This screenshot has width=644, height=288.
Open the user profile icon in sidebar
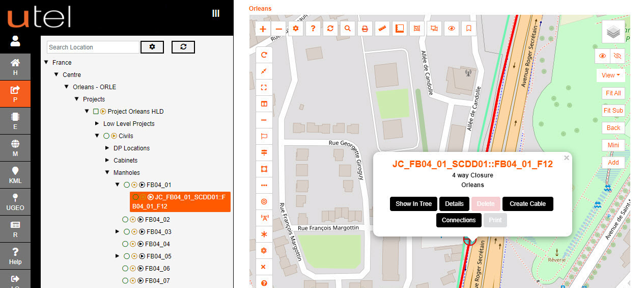coord(15,41)
